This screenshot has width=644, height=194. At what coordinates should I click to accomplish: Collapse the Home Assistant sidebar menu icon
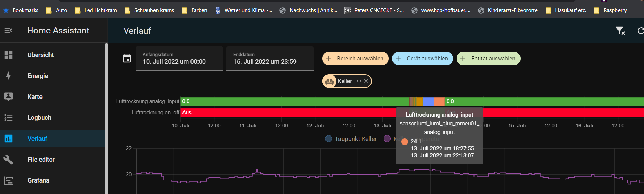tap(8, 31)
